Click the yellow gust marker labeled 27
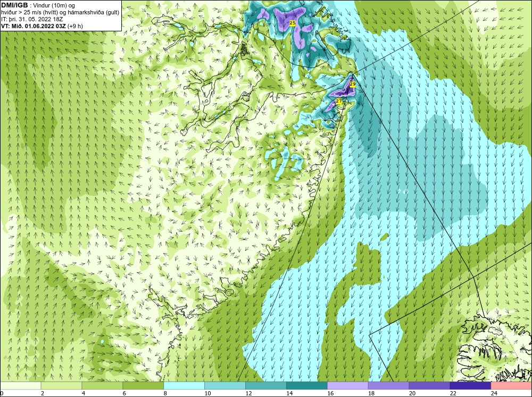This screenshot has height=397, width=532. click(338, 101)
